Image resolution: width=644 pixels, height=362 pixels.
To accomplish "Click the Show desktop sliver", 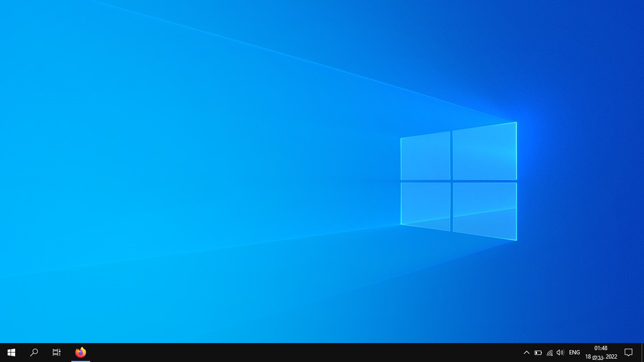I will pyautogui.click(x=642, y=353).
